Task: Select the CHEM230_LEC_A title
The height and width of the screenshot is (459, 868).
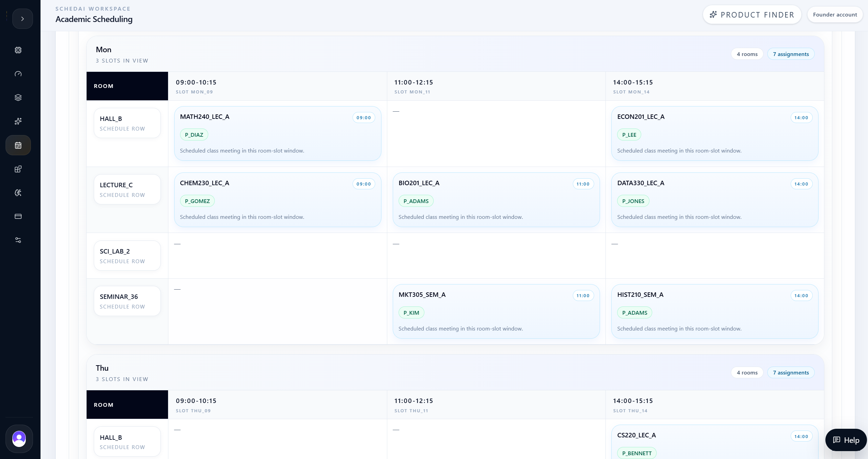Action: [x=204, y=183]
